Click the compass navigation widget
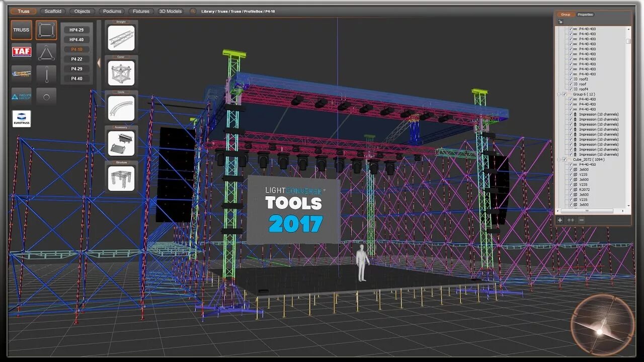This screenshot has width=644, height=362. pyautogui.click(x=602, y=326)
